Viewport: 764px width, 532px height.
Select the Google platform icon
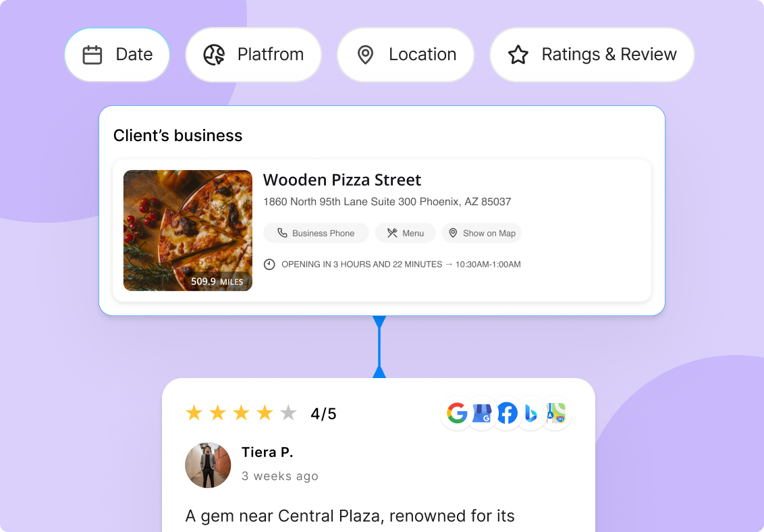click(x=457, y=413)
